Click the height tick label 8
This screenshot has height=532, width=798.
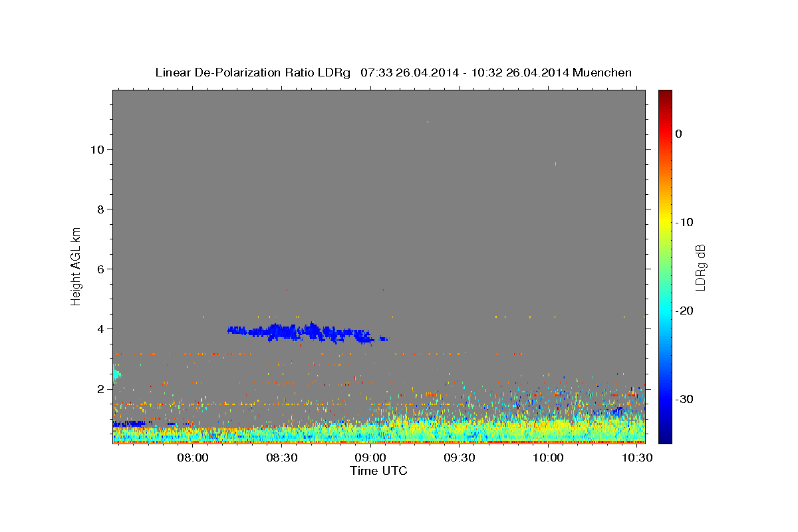(101, 209)
